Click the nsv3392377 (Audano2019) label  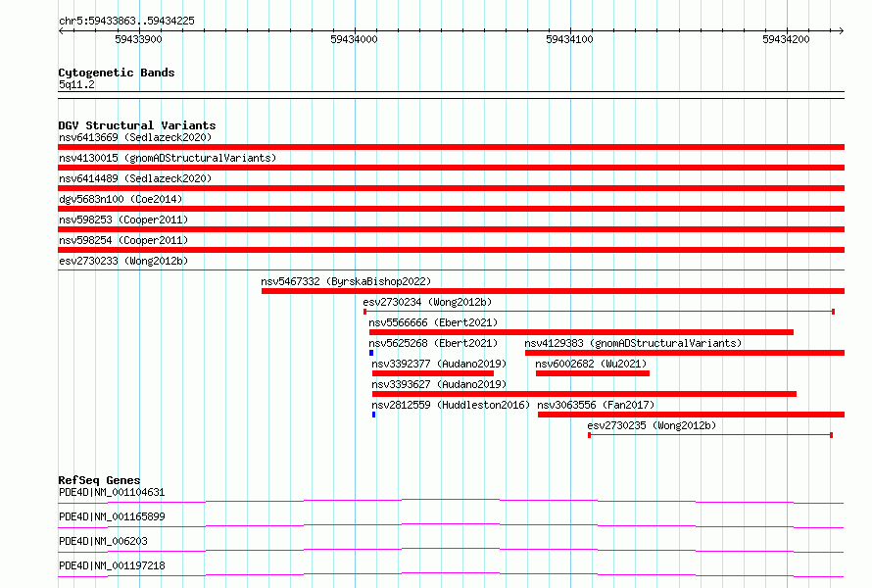coord(439,364)
